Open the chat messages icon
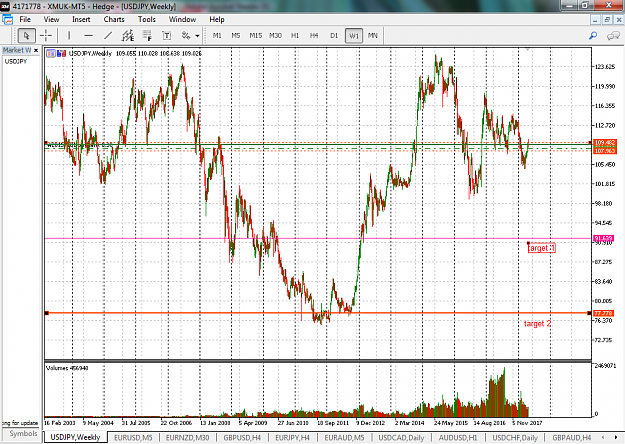The height and width of the screenshot is (444, 625). (x=613, y=35)
